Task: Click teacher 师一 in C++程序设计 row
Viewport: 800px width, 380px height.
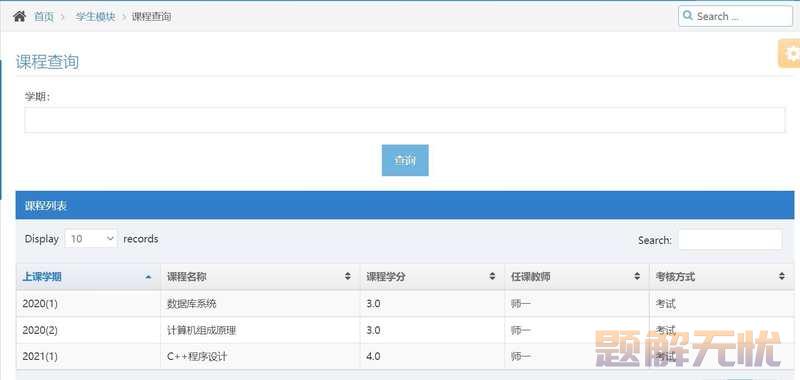Action: click(x=521, y=357)
